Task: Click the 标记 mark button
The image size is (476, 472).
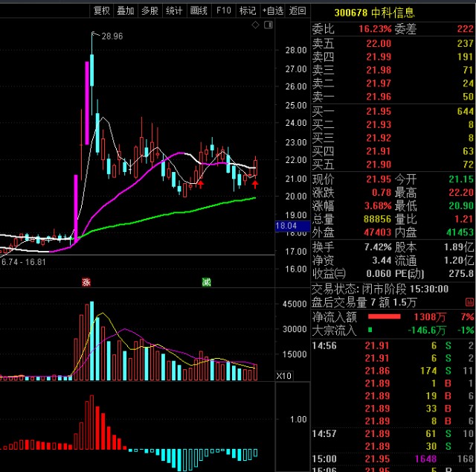Action: [248, 11]
